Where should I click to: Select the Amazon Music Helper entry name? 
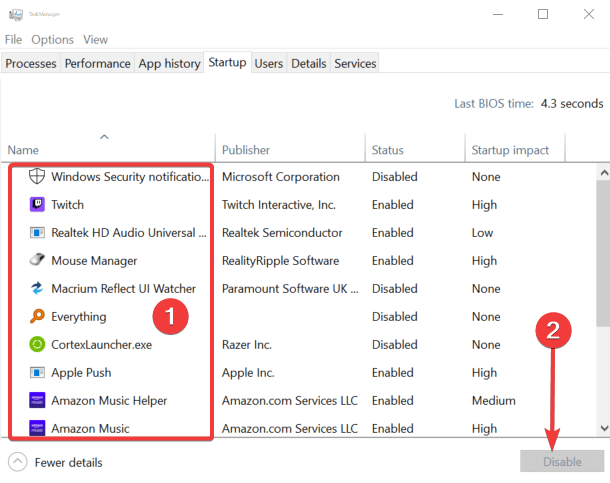point(109,401)
